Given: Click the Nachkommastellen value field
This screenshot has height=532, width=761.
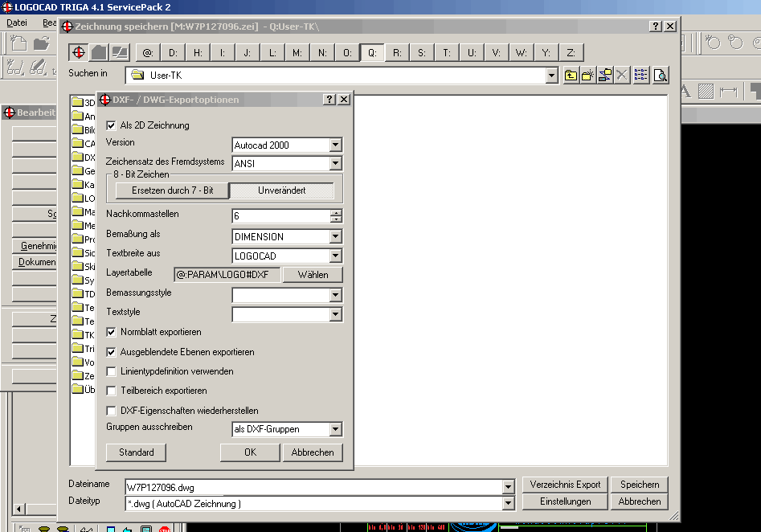Looking at the screenshot, I should coord(281,216).
